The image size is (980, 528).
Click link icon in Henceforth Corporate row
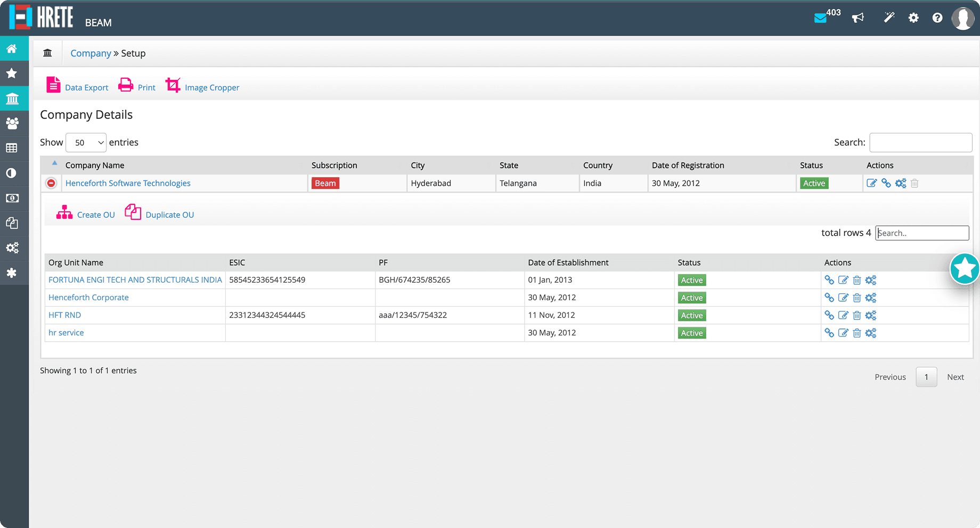pyautogui.click(x=829, y=298)
